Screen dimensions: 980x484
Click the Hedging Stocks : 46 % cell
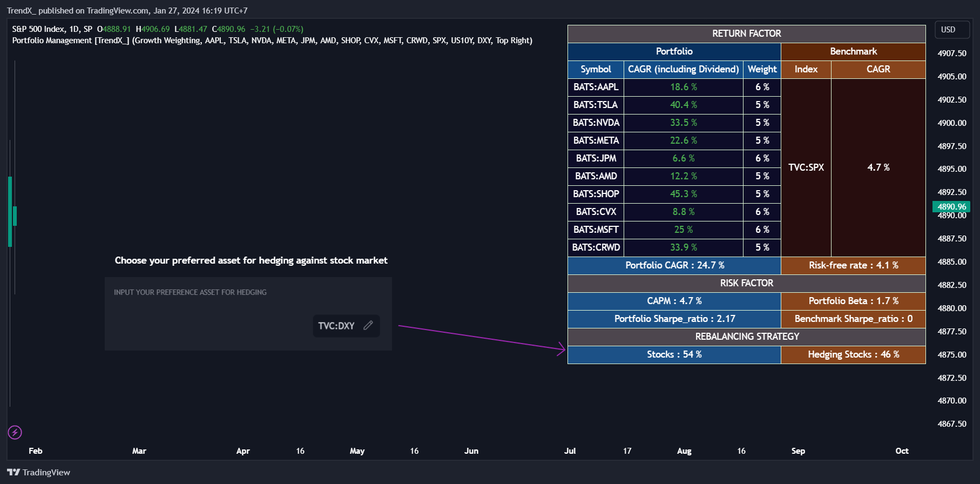854,354
